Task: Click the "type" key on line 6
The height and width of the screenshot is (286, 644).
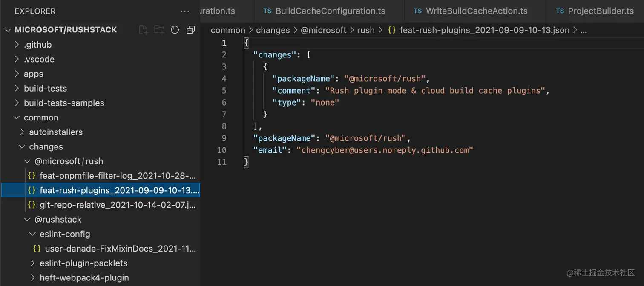Action: pos(287,103)
